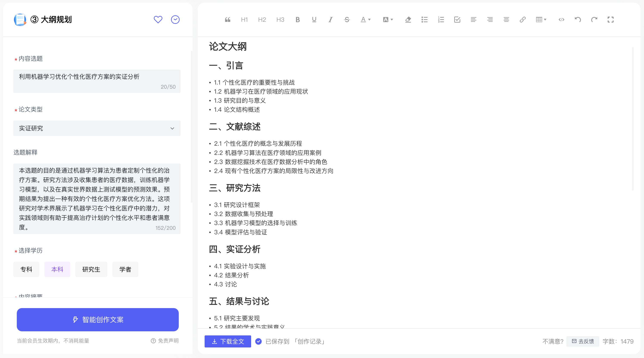This screenshot has height=358, width=644.
Task: Insert a hyperlink using the link icon
Action: click(x=523, y=20)
